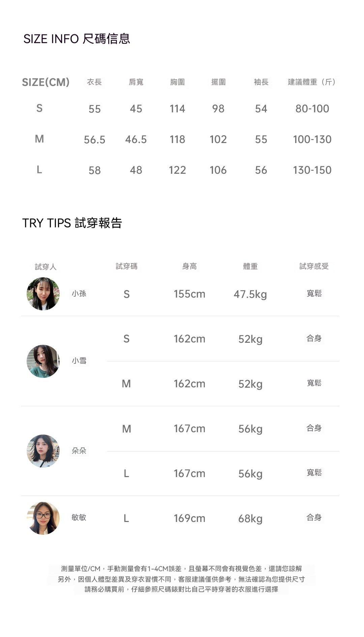
Task: Click the 試穿碼 column header
Action: (x=126, y=266)
